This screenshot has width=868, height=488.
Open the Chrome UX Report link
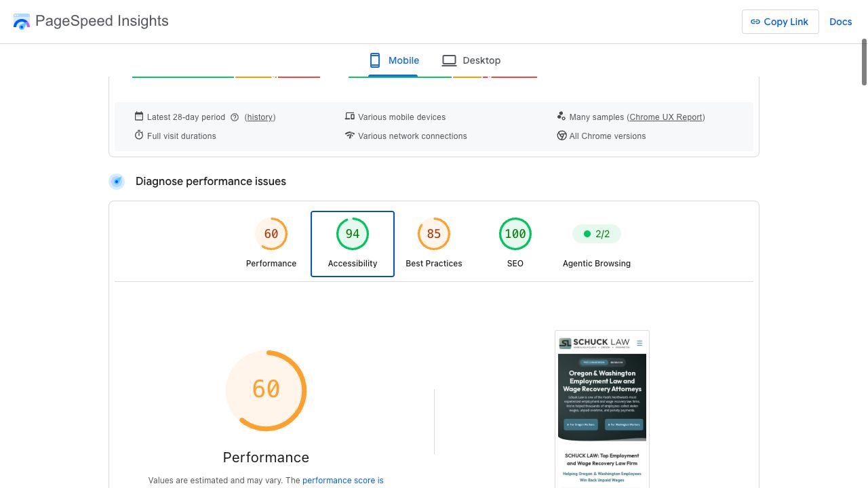tap(666, 117)
